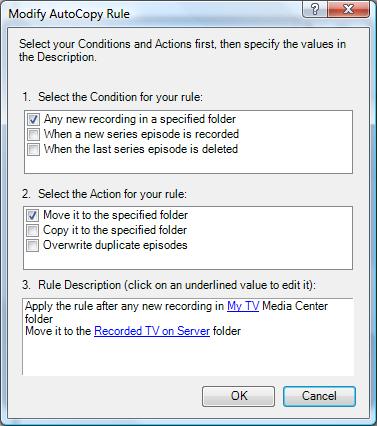Tick When the last series episode is deleted
The height and width of the screenshot is (426, 377).
coord(33,149)
